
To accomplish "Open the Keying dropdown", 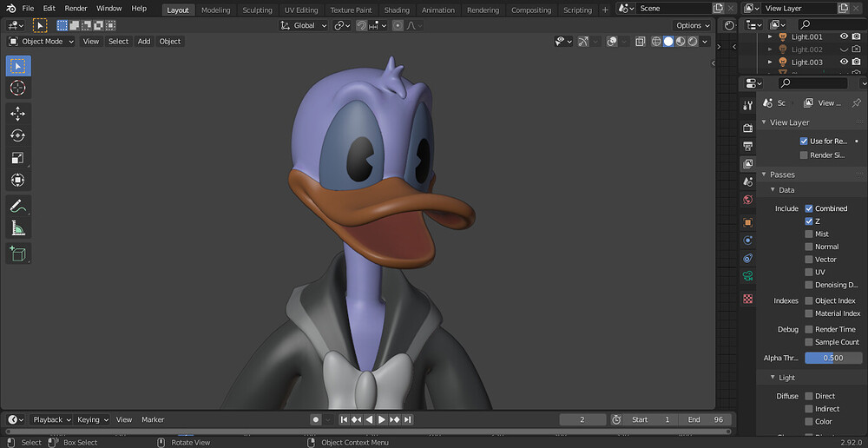I will click(x=93, y=419).
